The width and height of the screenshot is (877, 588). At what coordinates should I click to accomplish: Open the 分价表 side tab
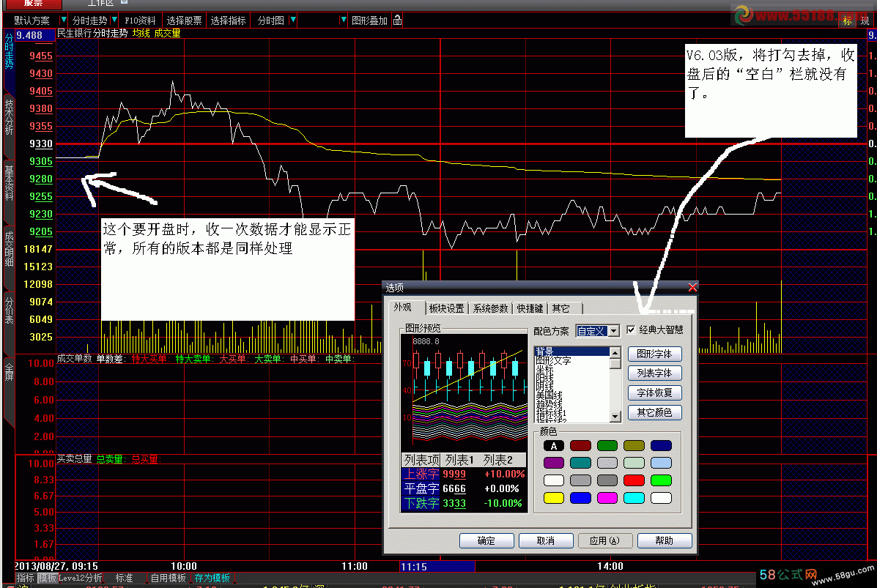click(x=9, y=310)
